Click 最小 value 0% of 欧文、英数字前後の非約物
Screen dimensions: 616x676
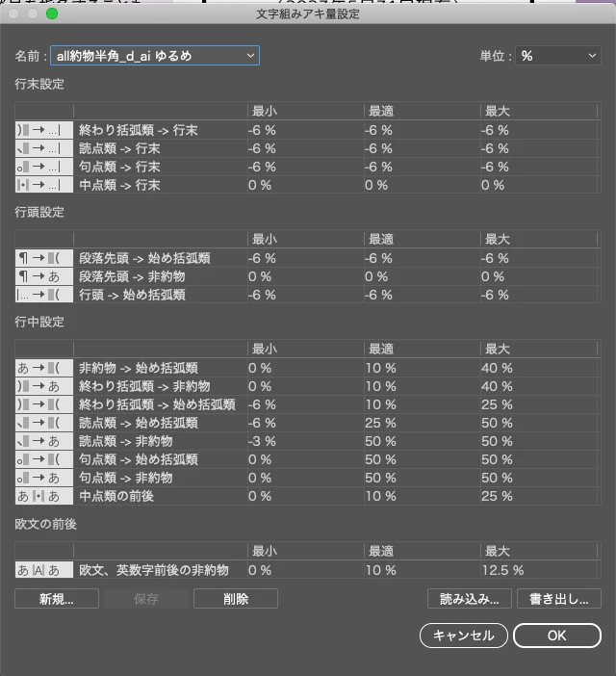260,570
